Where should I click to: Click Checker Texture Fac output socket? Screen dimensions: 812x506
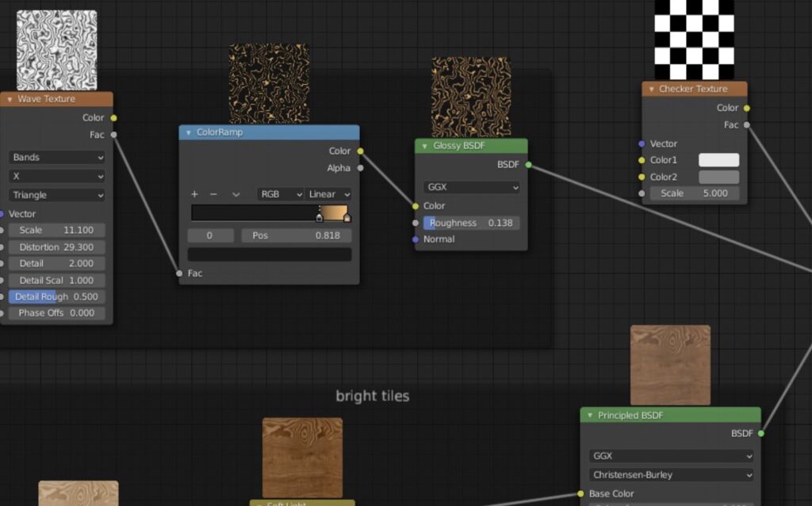click(x=746, y=125)
